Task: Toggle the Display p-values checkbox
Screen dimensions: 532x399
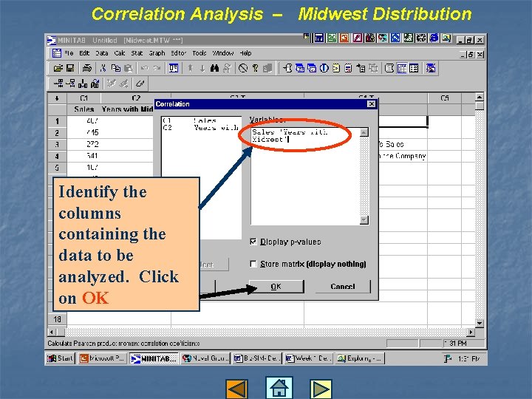Action: [x=253, y=242]
